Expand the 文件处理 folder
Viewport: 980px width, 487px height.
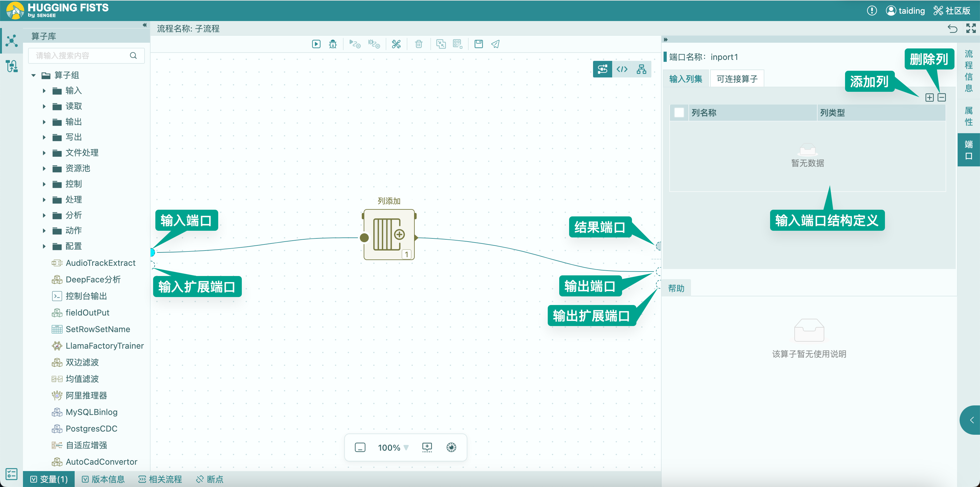click(44, 153)
